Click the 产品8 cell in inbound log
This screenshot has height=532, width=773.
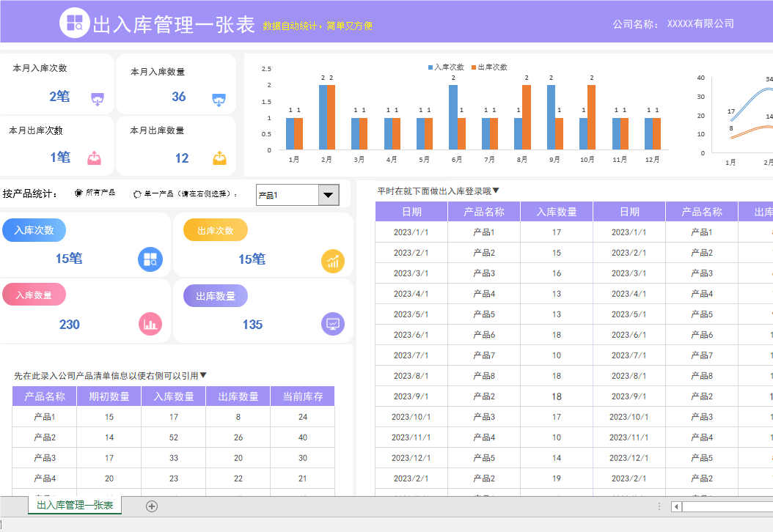point(483,376)
